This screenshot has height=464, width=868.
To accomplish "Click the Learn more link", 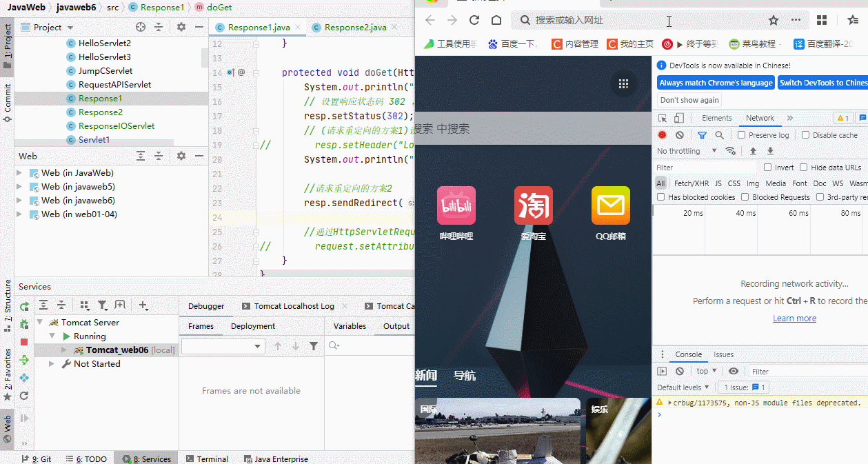I will click(x=794, y=319).
